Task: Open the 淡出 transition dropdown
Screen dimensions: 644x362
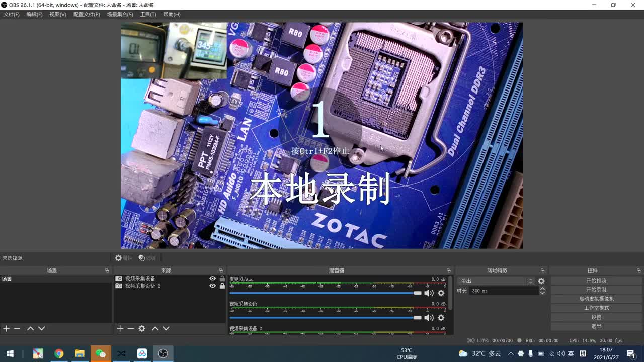Action: point(497,281)
